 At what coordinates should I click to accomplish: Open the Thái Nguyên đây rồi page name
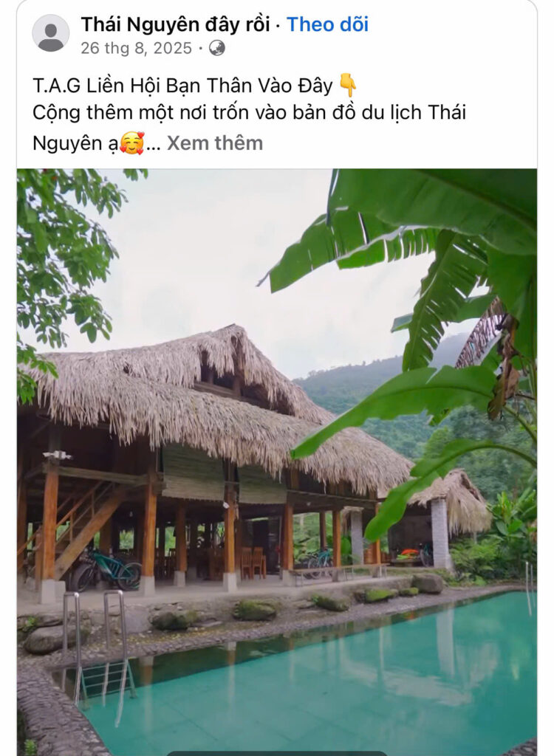tap(175, 24)
